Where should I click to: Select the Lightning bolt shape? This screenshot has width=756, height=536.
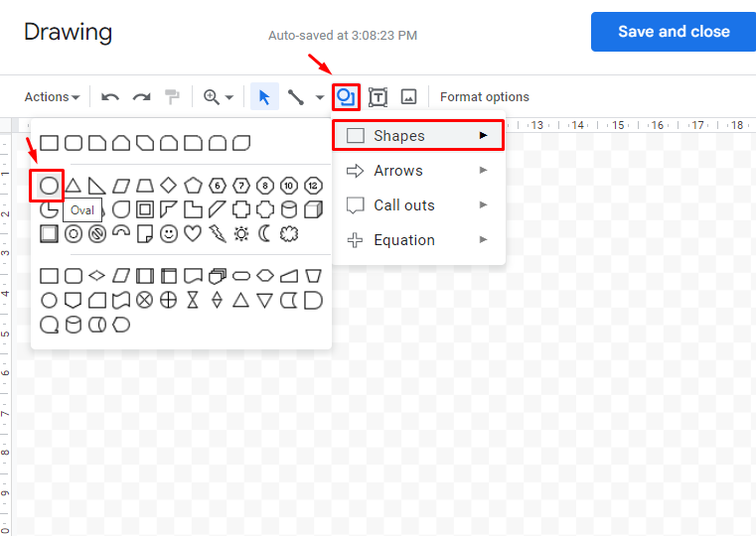click(x=218, y=233)
